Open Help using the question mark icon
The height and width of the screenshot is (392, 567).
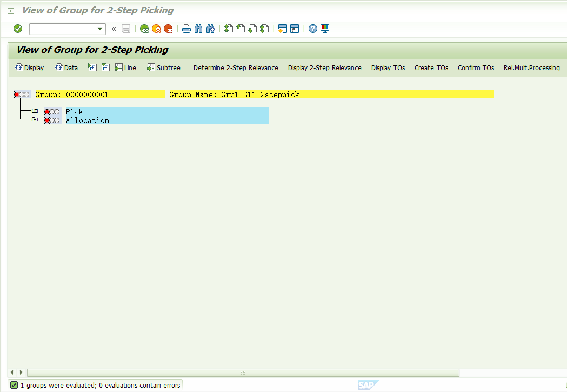click(x=313, y=29)
